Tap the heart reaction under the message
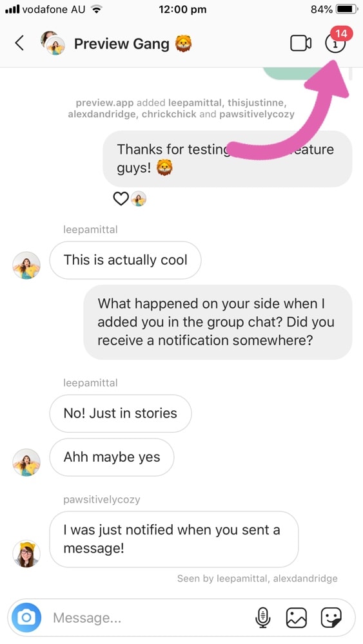The height and width of the screenshot is (644, 363). pos(121,199)
